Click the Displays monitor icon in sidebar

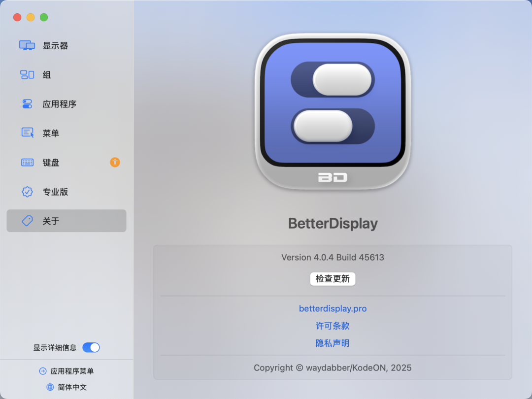click(27, 45)
